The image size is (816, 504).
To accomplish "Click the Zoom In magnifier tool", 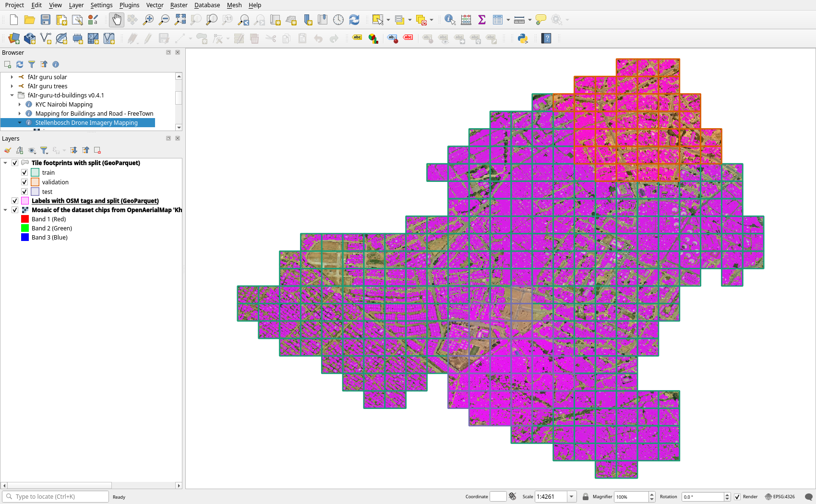I will pyautogui.click(x=148, y=20).
